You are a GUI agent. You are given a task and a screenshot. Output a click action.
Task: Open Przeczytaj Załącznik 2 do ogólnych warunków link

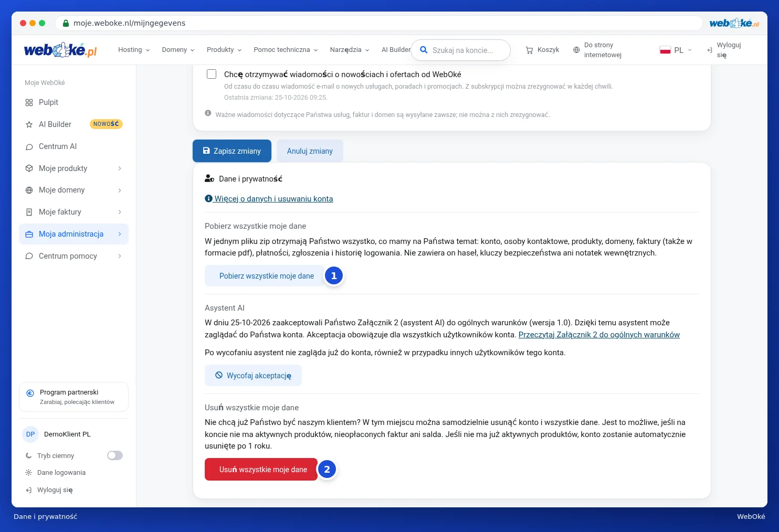[599, 335]
